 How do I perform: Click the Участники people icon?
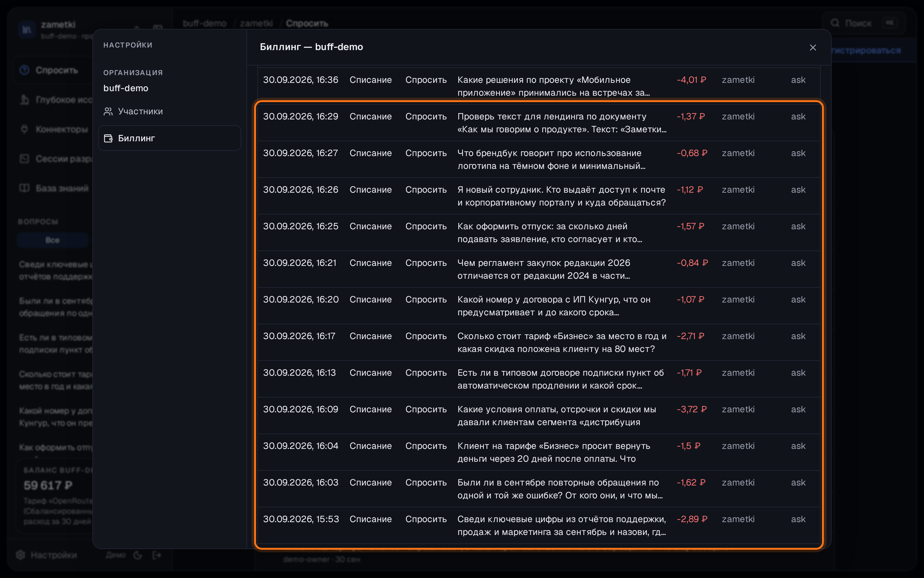click(x=108, y=111)
